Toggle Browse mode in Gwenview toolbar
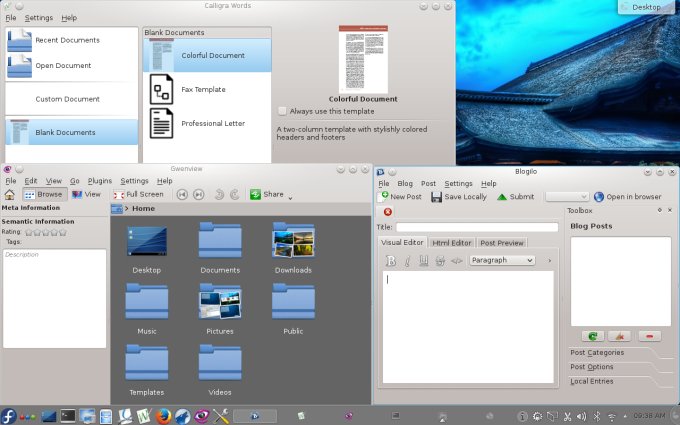Image resolution: width=680 pixels, height=425 pixels. pos(44,194)
